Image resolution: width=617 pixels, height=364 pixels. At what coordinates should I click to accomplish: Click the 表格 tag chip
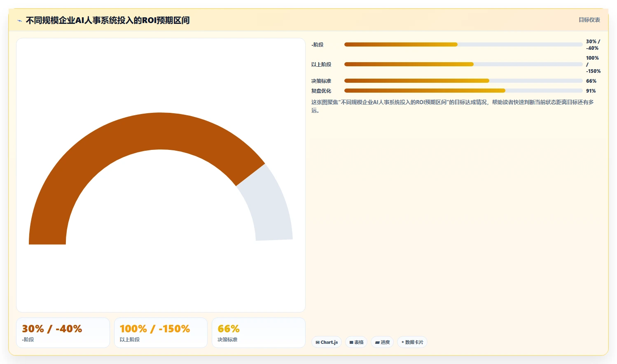tap(356, 342)
